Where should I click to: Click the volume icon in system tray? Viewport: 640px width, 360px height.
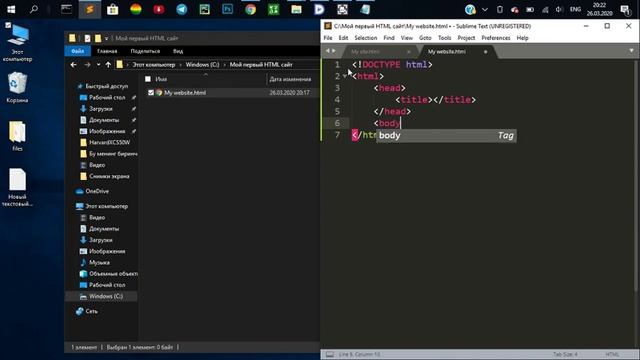[559, 9]
